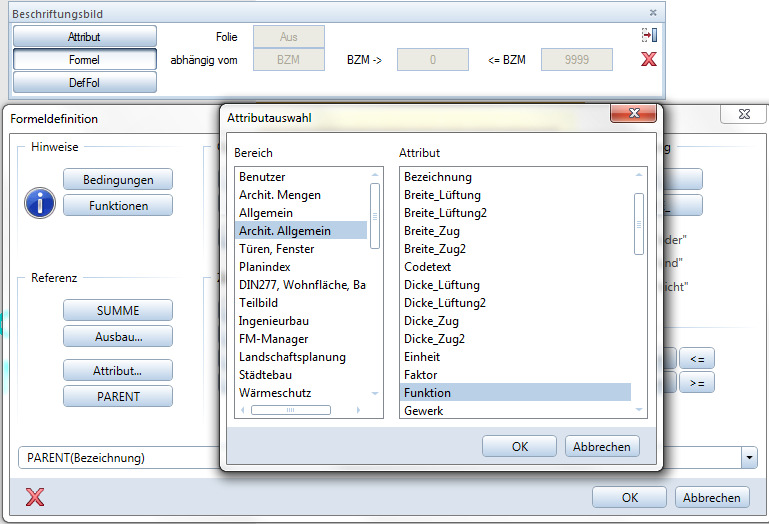Insert the >= operator button

[x=696, y=382]
